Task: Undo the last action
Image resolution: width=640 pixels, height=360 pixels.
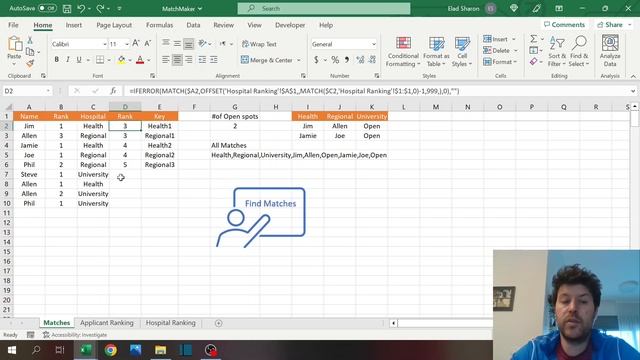Action: click(x=81, y=8)
